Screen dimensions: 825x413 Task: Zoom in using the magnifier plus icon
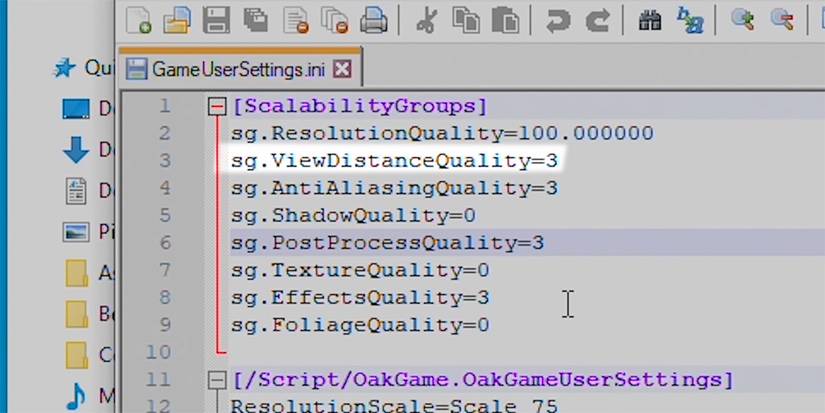pos(742,19)
